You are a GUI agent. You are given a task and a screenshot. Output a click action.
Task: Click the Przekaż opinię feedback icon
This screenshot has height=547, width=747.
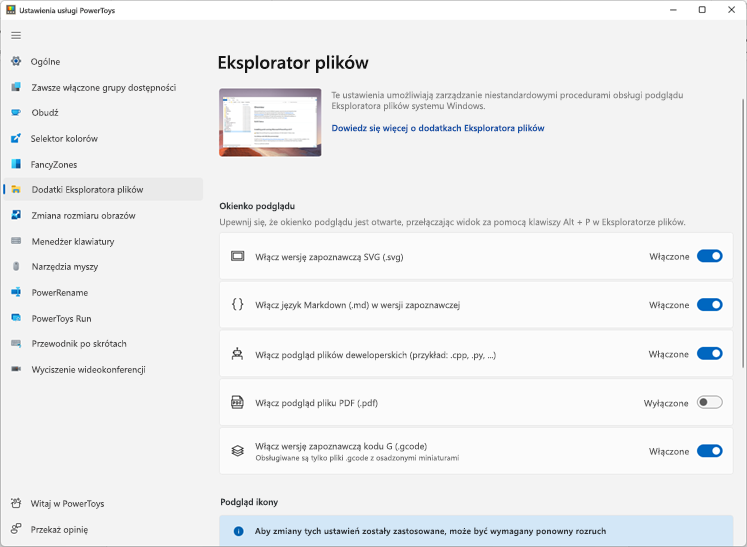[x=16, y=529]
